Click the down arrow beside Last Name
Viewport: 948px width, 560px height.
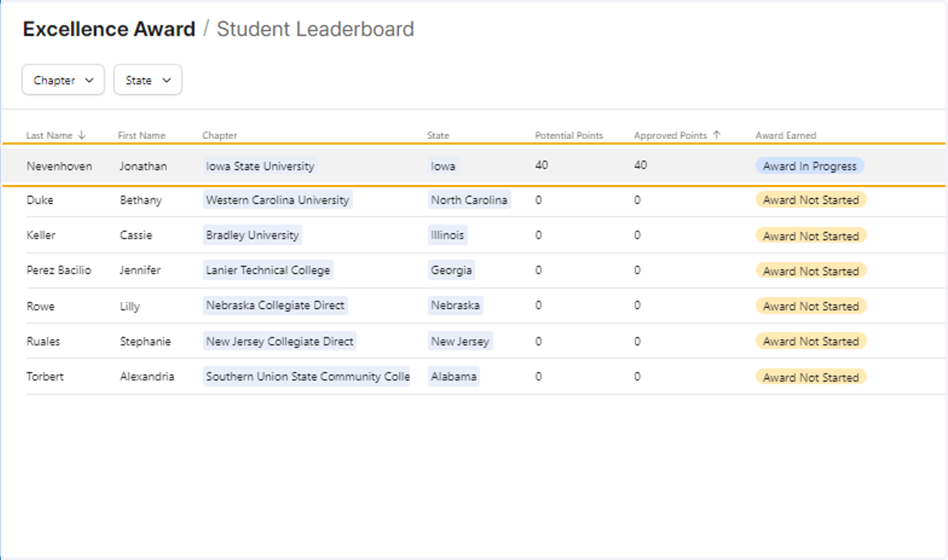[81, 135]
